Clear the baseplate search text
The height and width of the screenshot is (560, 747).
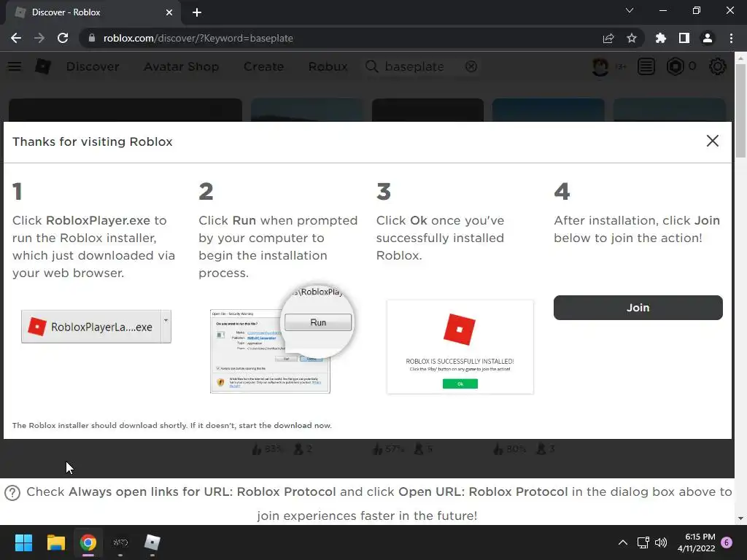click(x=471, y=66)
